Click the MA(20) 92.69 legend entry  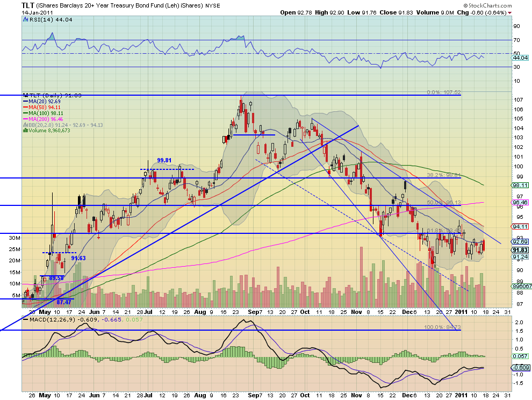(x=45, y=102)
